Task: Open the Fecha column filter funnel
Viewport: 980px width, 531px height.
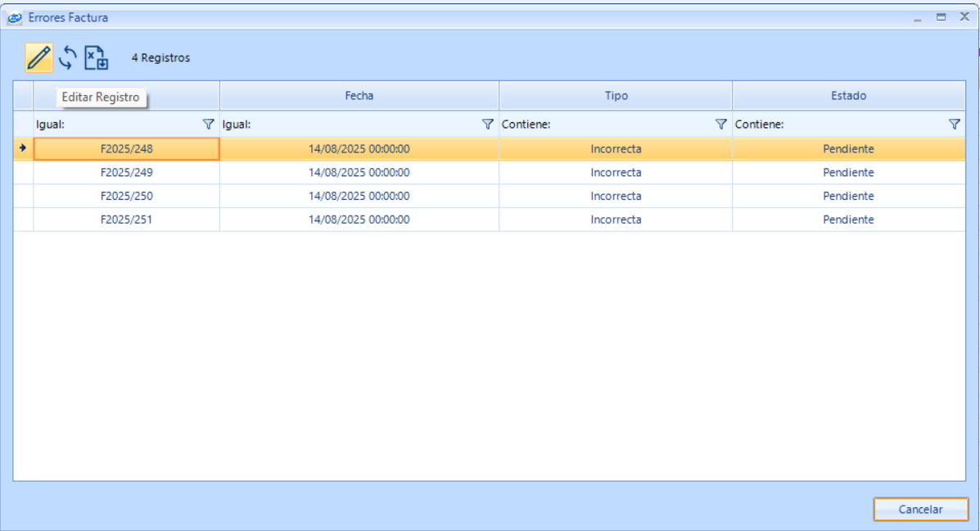Action: (x=488, y=125)
